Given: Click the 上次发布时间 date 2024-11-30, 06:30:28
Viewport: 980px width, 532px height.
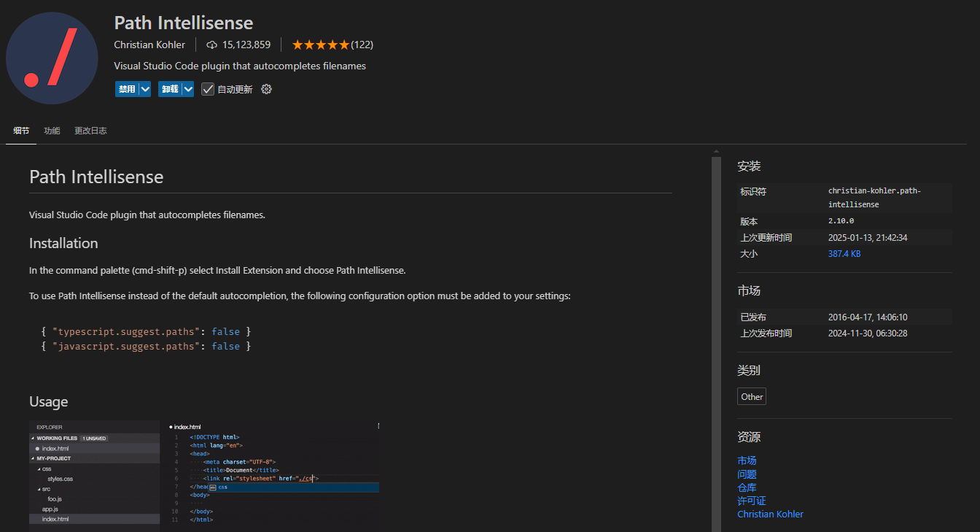Looking at the screenshot, I should click(x=868, y=333).
